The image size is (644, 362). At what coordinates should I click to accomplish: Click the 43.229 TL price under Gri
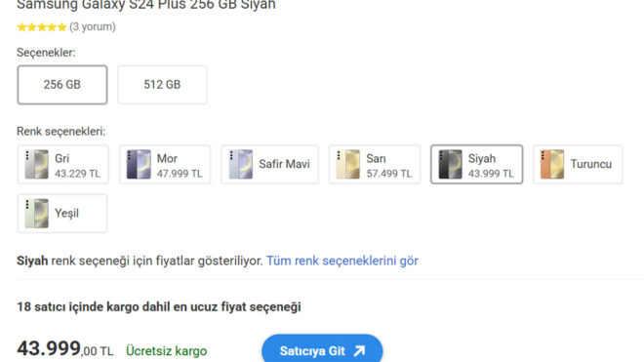[x=78, y=174]
